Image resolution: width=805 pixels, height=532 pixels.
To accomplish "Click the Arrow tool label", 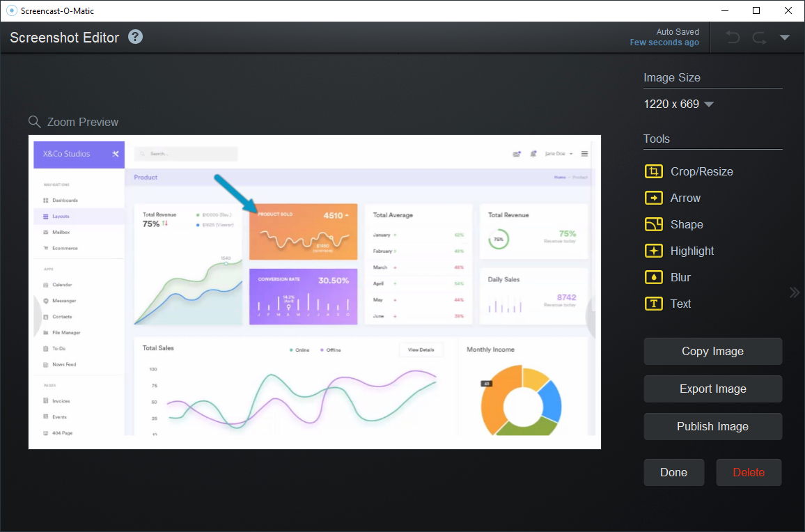I will coord(685,198).
